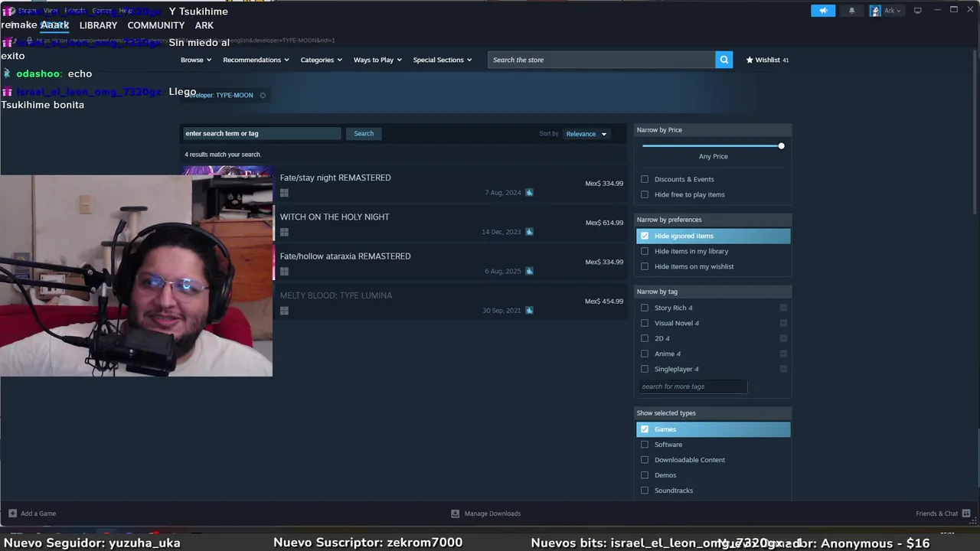Tick the Visual Novel tag checkbox
The image size is (980, 551).
pos(645,323)
